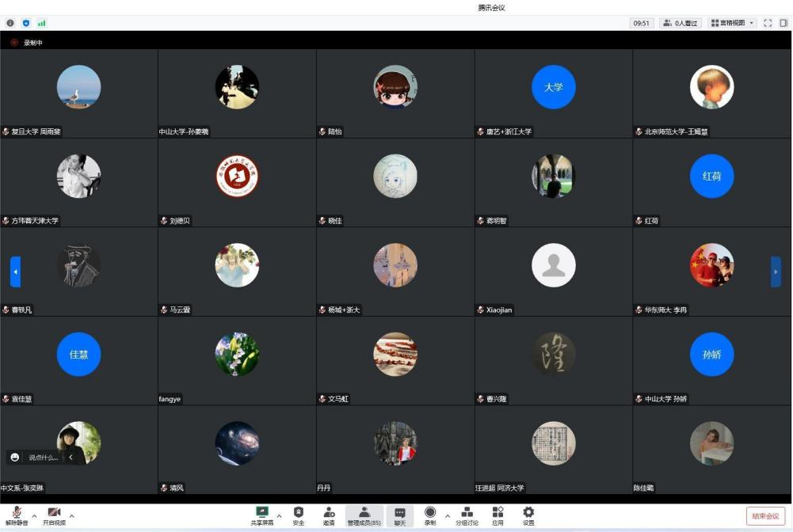Open the apps (应用) icon
This screenshot has width=793, height=532.
pos(498,515)
